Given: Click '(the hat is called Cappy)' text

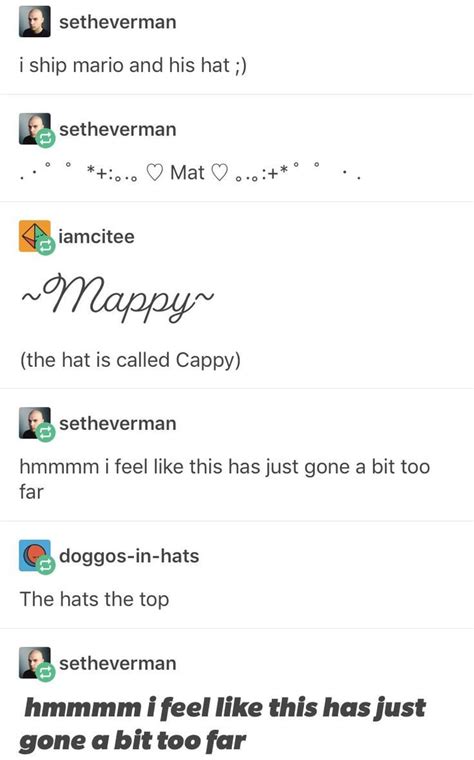Looking at the screenshot, I should [x=130, y=360].
